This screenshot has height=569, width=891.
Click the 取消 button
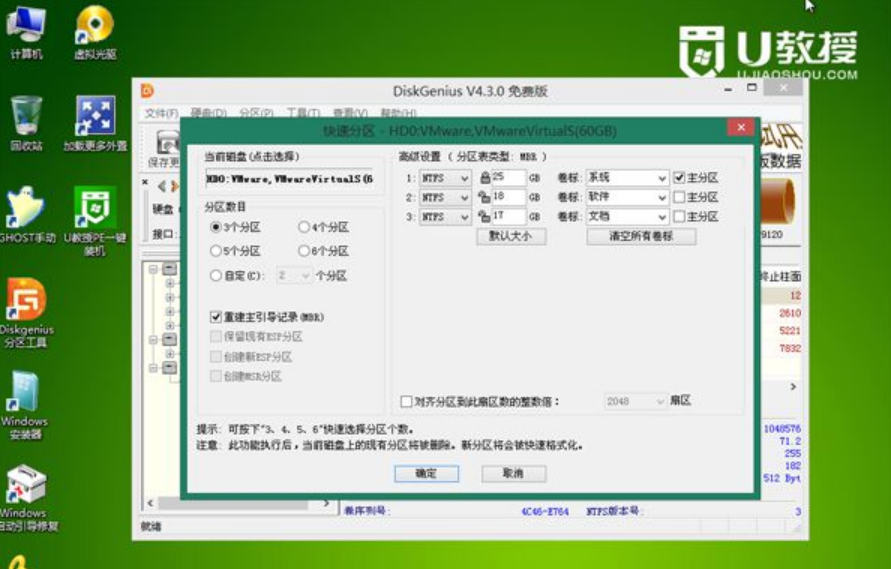[514, 474]
